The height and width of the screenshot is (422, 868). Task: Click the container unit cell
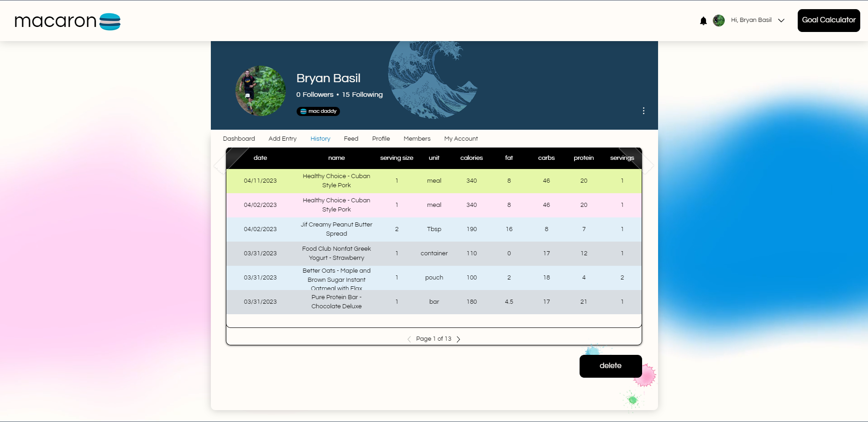434,253
